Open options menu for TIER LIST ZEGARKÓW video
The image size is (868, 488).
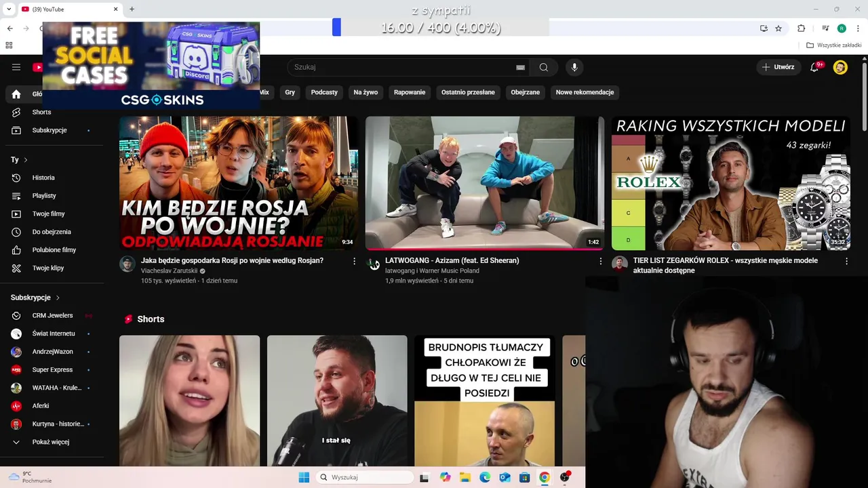846,261
